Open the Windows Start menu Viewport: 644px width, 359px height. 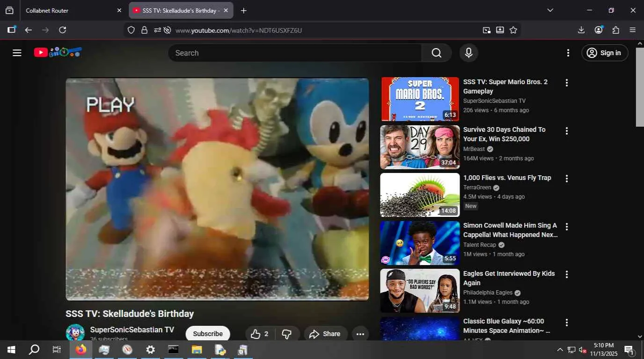pyautogui.click(x=11, y=350)
